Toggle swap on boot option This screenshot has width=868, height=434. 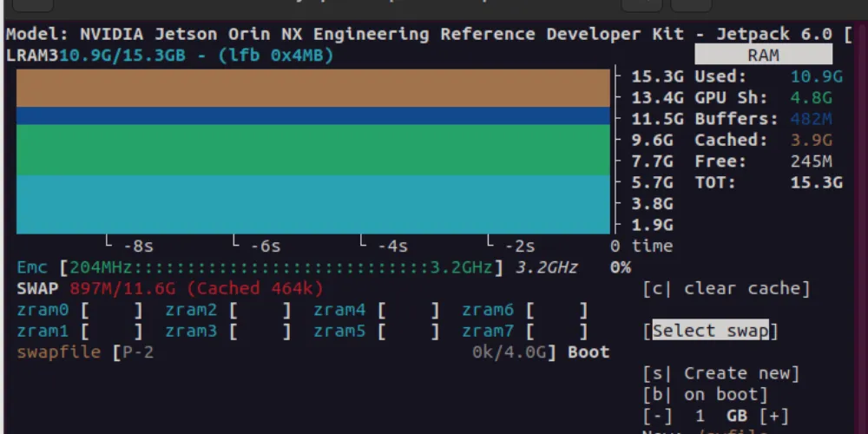pyautogui.click(x=705, y=395)
